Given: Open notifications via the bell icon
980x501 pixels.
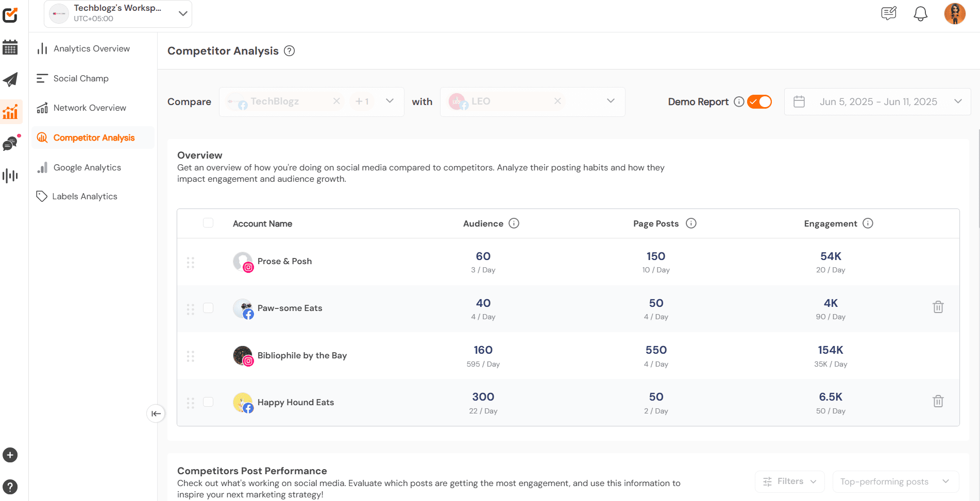Looking at the screenshot, I should coord(920,14).
